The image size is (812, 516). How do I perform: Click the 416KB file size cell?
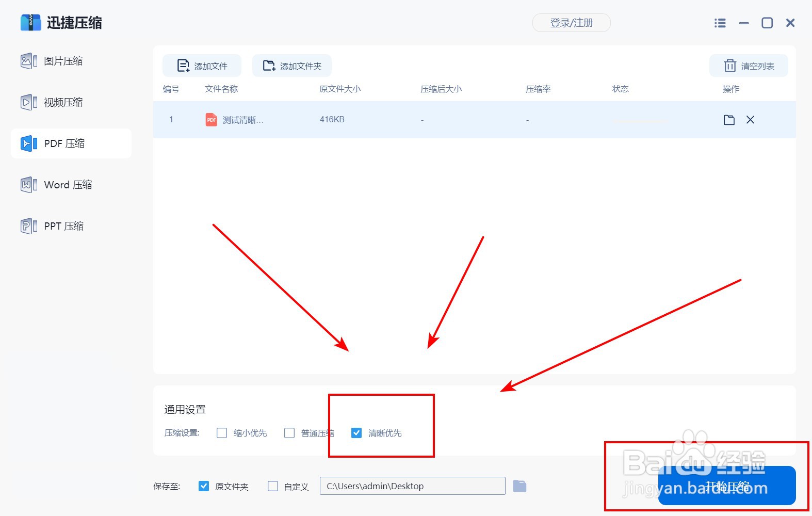coord(332,120)
